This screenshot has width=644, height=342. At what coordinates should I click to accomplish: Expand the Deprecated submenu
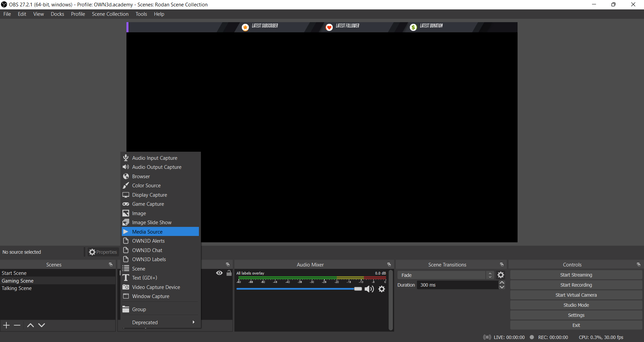pos(161,322)
